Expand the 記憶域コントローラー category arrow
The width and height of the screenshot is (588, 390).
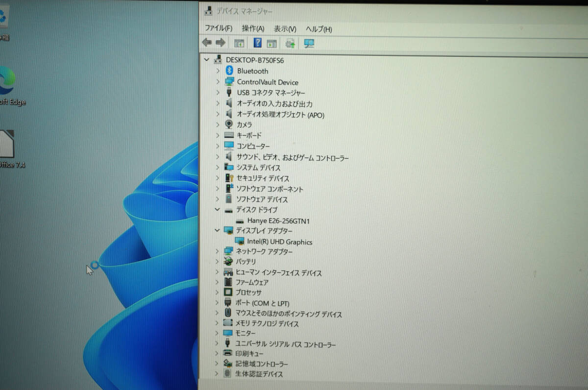point(218,364)
